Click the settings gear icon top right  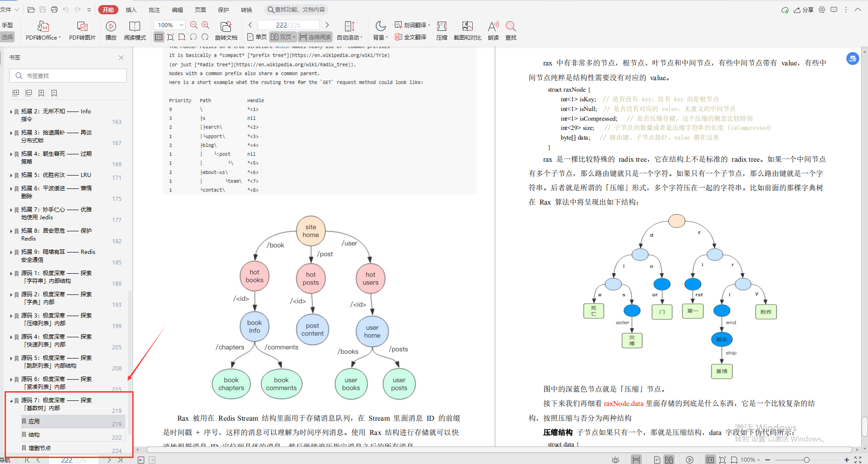pos(822,10)
